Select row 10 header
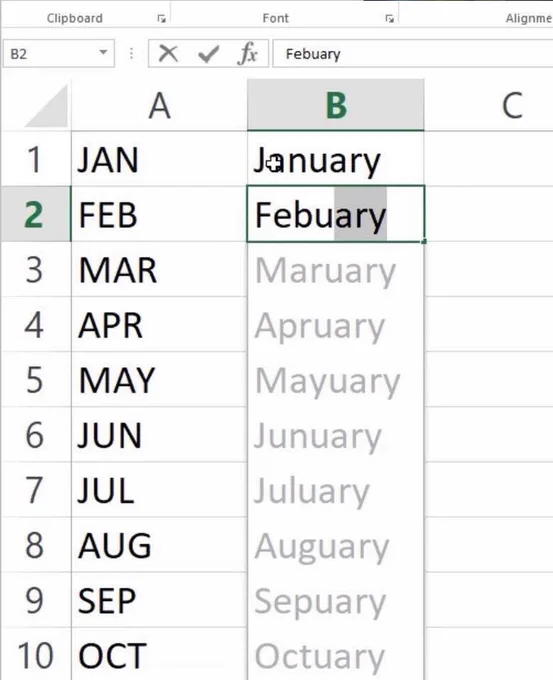This screenshot has width=553, height=680. (36, 654)
